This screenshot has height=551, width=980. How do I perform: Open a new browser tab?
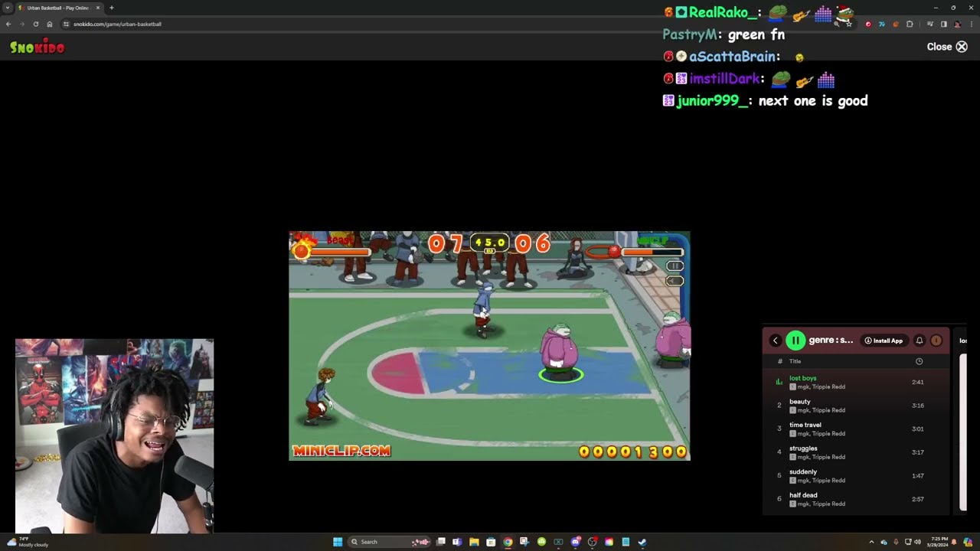[112, 8]
